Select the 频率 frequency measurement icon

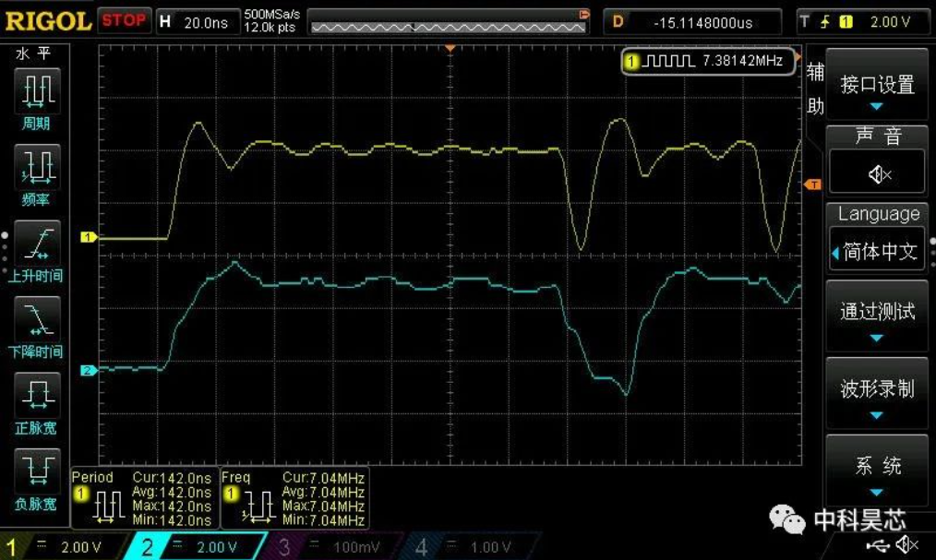(x=36, y=166)
